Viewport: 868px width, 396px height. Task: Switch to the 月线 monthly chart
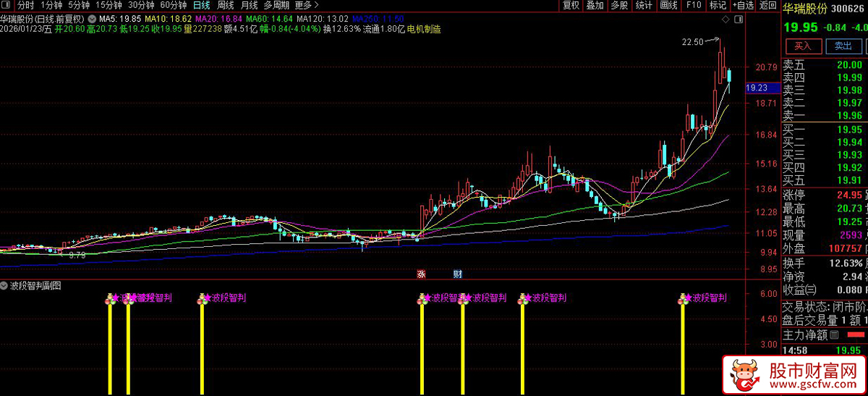pos(249,5)
